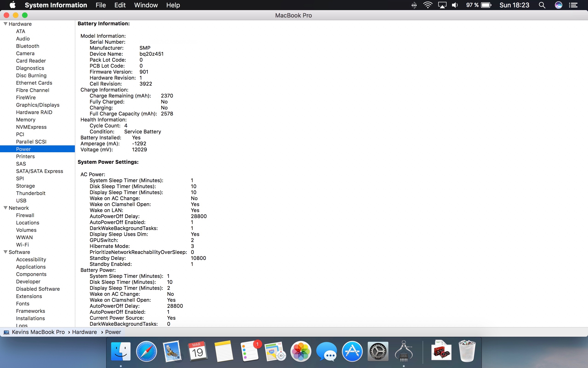Screen dimensions: 588x368
Task: Open Calendar showing MAR 19
Action: (198, 351)
